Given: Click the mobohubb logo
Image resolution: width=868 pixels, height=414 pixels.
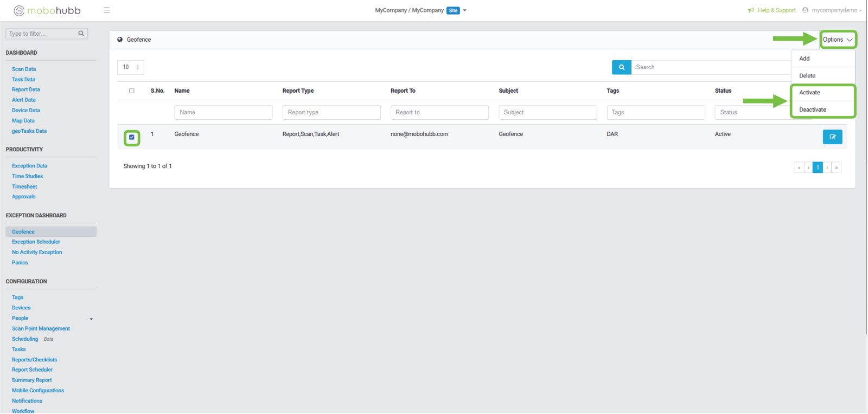Looking at the screenshot, I should coord(47,10).
